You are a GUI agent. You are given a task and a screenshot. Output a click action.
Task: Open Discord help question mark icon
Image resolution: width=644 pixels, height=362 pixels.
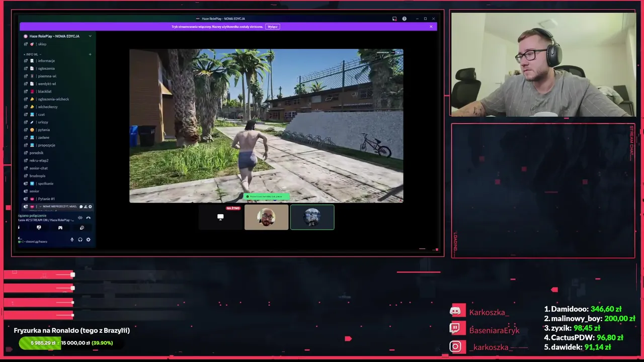coord(404,19)
